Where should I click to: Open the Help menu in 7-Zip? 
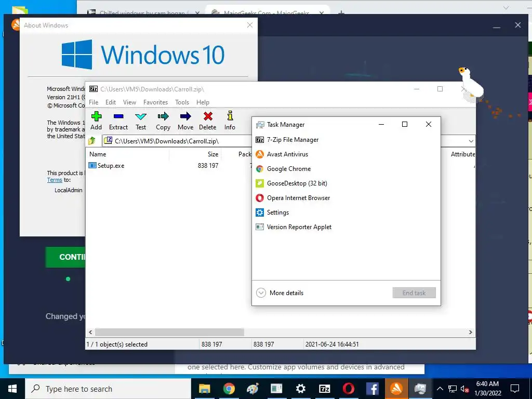click(x=203, y=102)
